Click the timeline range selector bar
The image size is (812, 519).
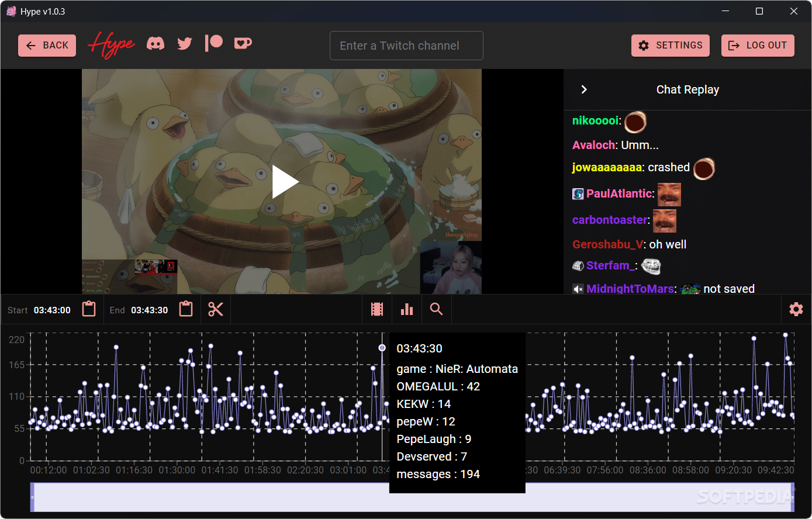(413, 497)
